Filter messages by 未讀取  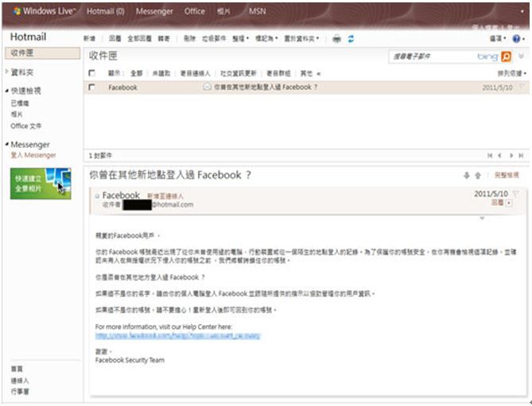161,73
